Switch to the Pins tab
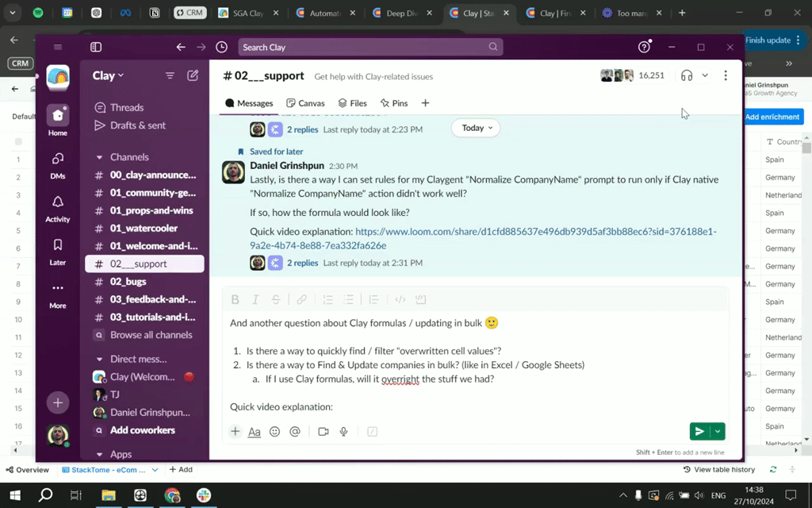The image size is (812, 508). click(393, 103)
